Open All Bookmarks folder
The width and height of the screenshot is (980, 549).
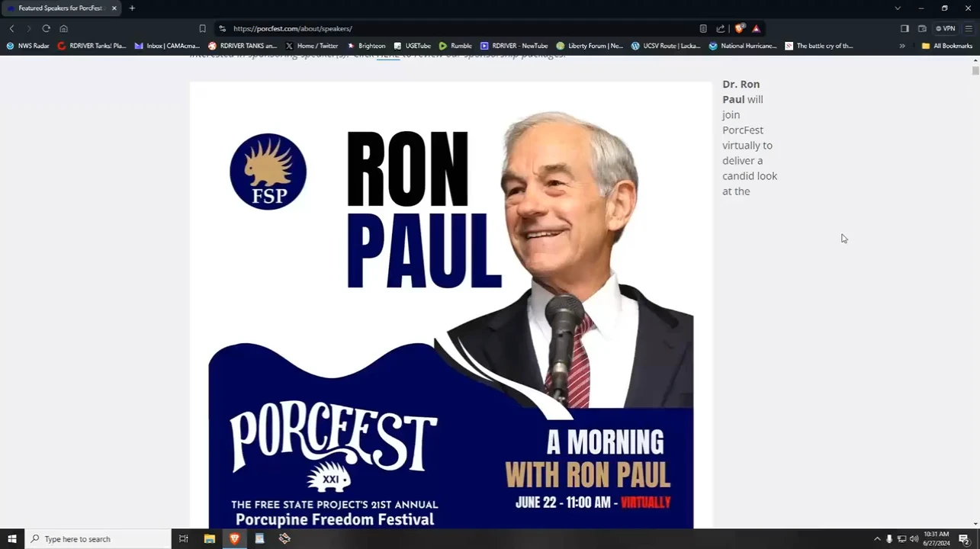click(x=946, y=46)
